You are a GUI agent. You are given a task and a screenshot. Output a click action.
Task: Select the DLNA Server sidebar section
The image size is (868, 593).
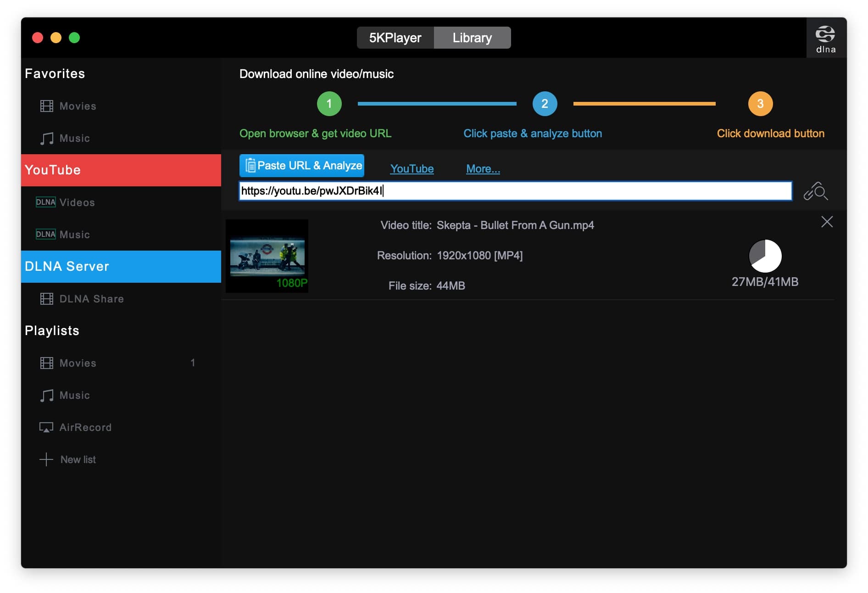coord(121,267)
